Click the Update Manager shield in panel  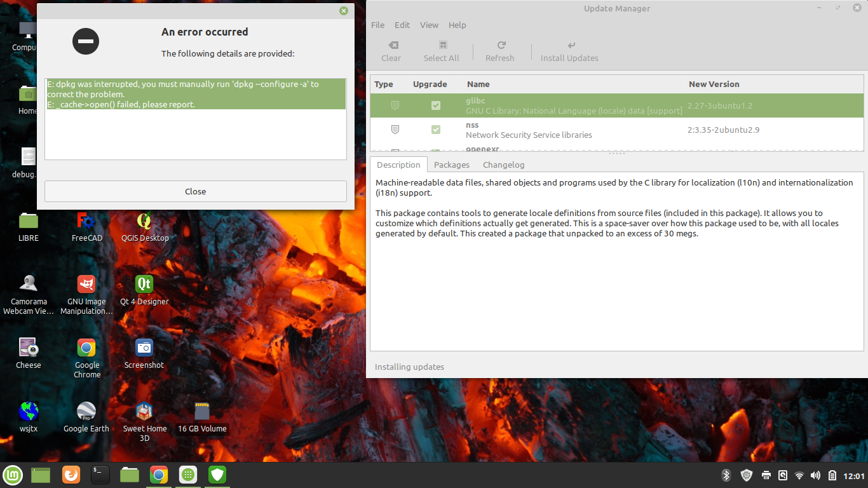(x=217, y=475)
